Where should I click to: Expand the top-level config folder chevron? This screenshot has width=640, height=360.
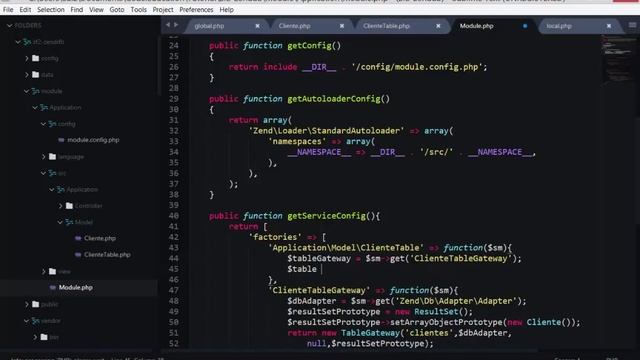coord(27,58)
